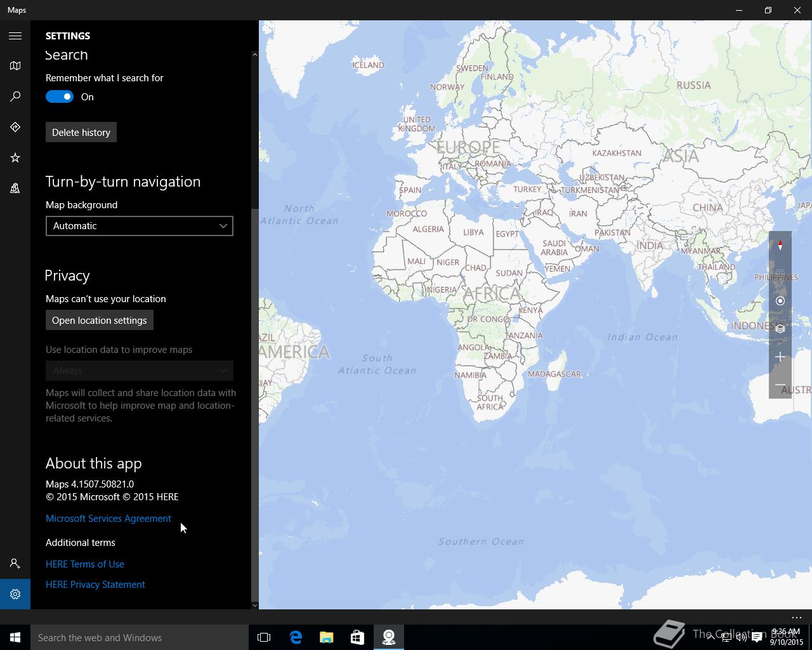This screenshot has width=812, height=650.
Task: Open network status tray icon
Action: (x=726, y=637)
